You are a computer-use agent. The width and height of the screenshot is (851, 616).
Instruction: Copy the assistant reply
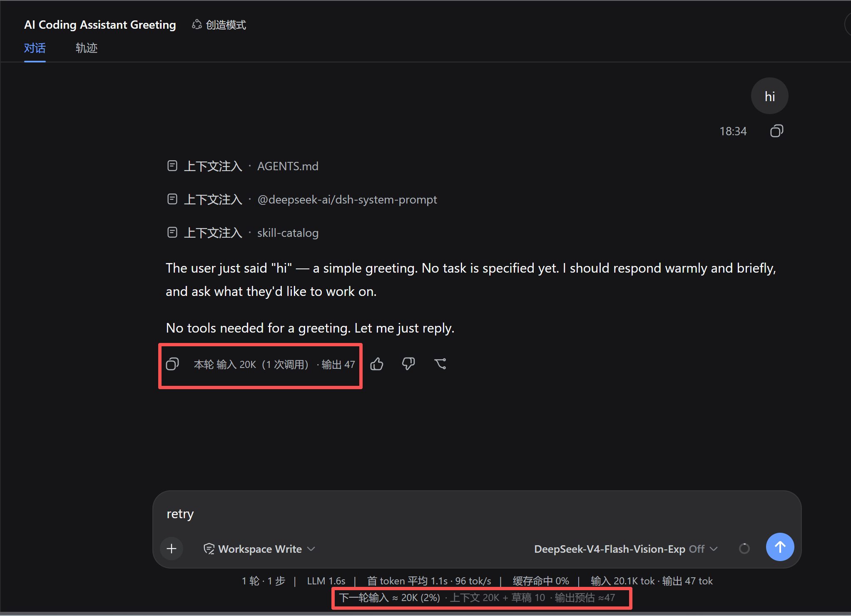pyautogui.click(x=172, y=364)
